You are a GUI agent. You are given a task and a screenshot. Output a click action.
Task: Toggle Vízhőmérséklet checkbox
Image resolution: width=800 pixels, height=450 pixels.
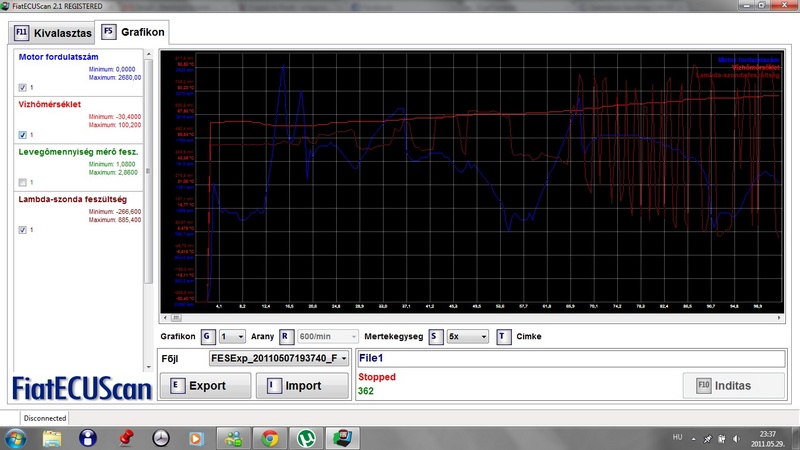pyautogui.click(x=22, y=135)
